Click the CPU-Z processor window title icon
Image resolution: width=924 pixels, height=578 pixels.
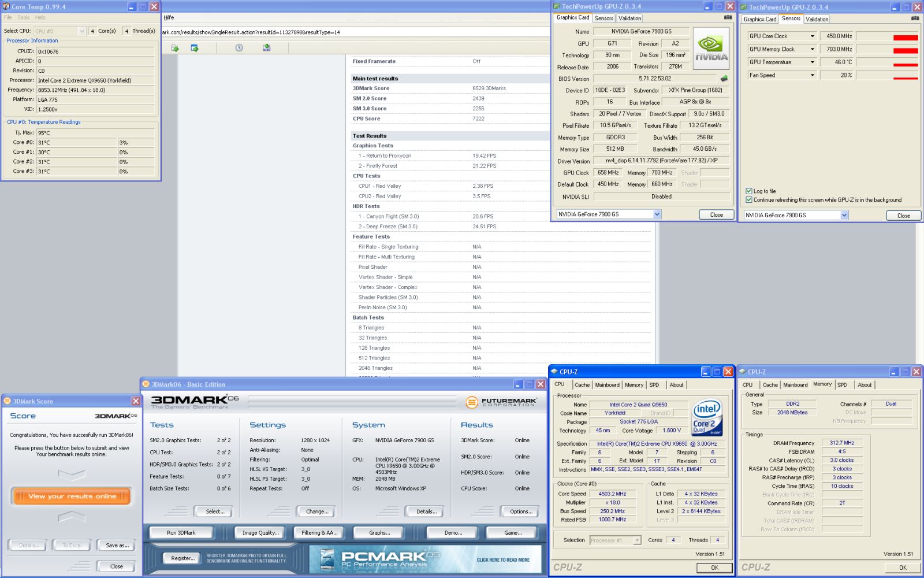click(x=554, y=372)
